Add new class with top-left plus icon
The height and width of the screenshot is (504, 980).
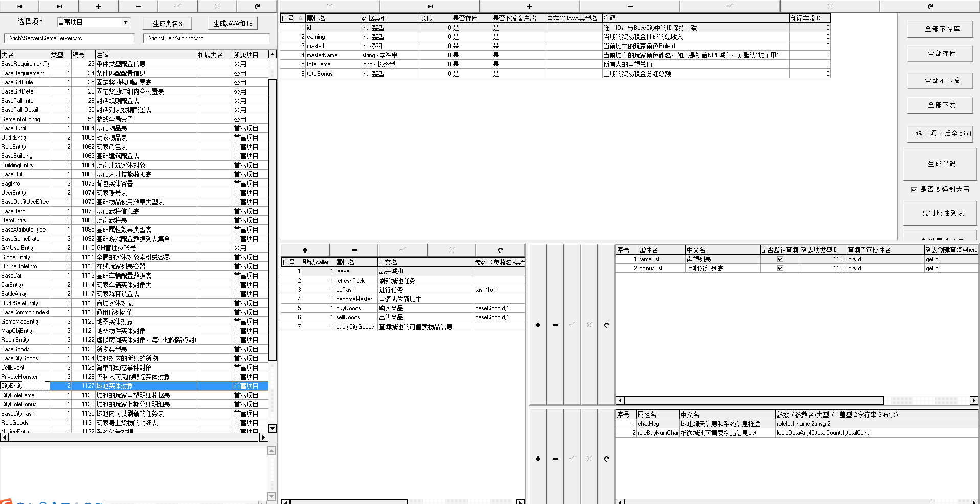pyautogui.click(x=98, y=6)
